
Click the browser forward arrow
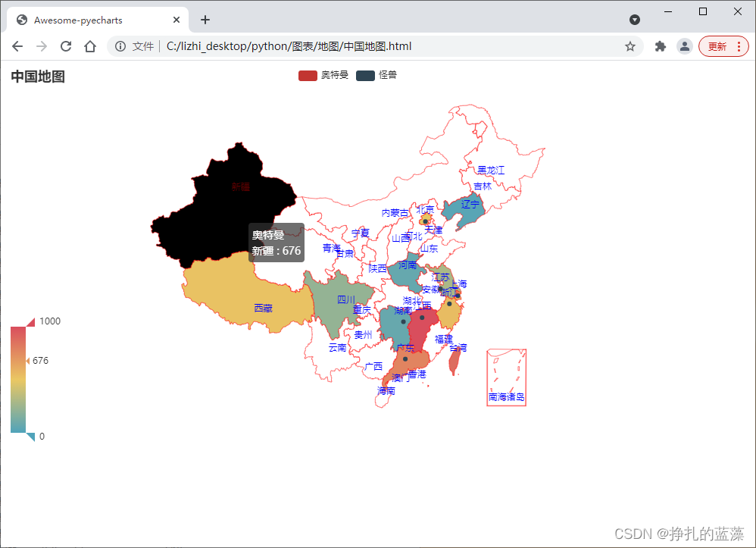pos(42,46)
